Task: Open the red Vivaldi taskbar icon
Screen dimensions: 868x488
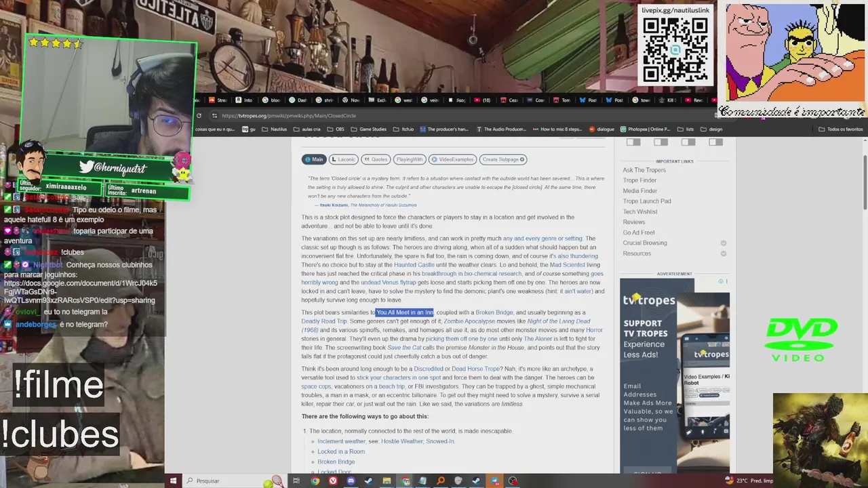Action: click(x=333, y=481)
